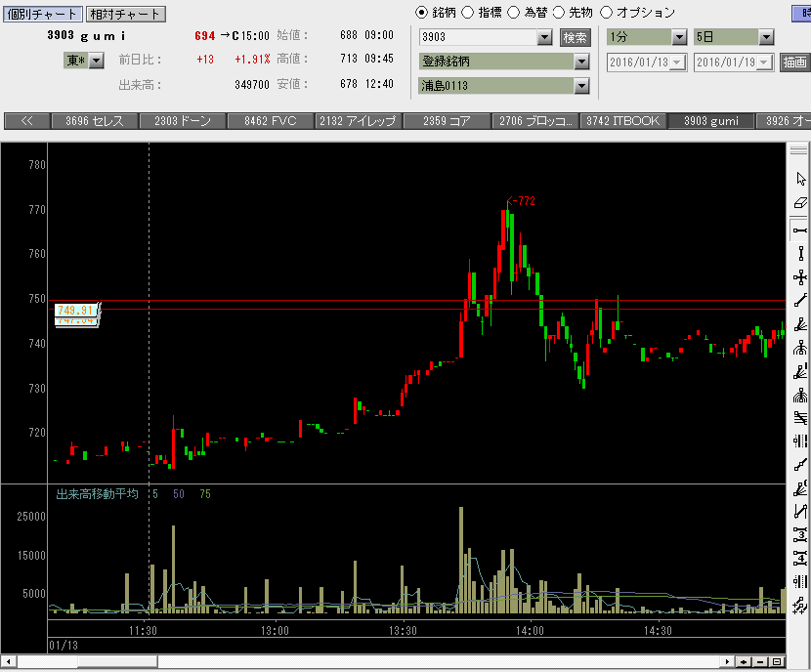Select the 2303 ドーン stock tab
Viewport: 811px width, 672px height.
coord(183,121)
